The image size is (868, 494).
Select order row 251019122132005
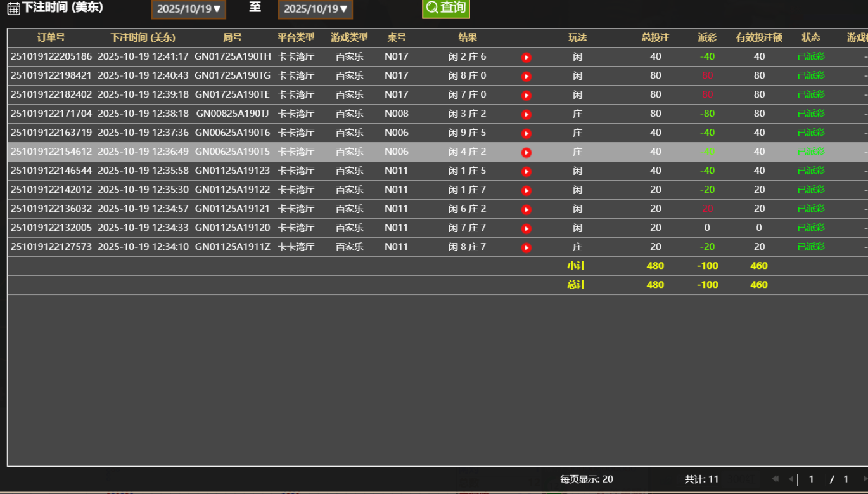pyautogui.click(x=51, y=228)
